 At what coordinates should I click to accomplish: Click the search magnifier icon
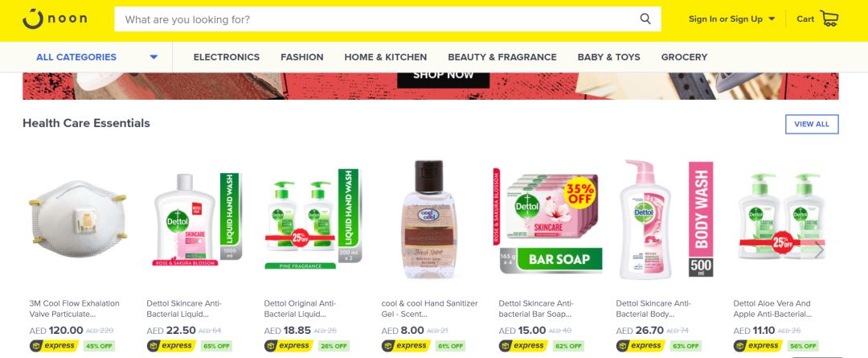tap(645, 19)
